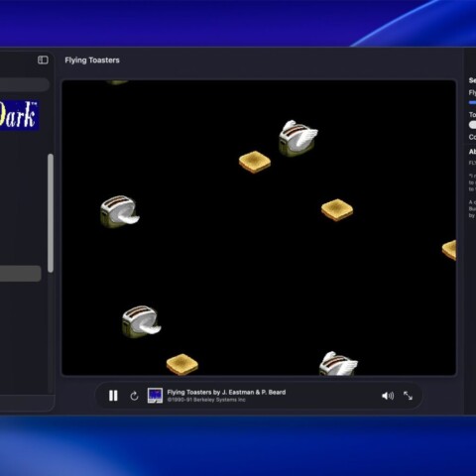Click the blue slider in the right settings panel
This screenshot has width=476, height=476.
(472, 103)
